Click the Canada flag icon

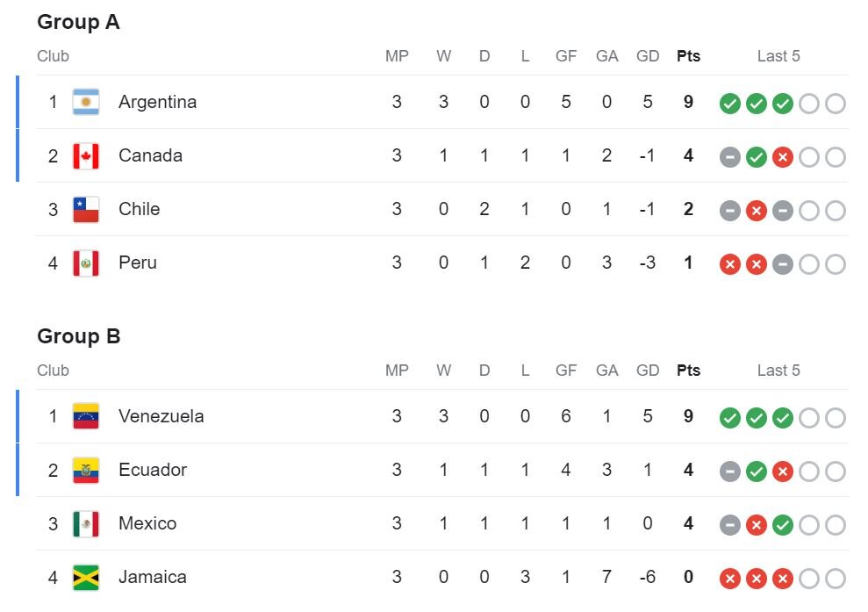click(x=86, y=155)
